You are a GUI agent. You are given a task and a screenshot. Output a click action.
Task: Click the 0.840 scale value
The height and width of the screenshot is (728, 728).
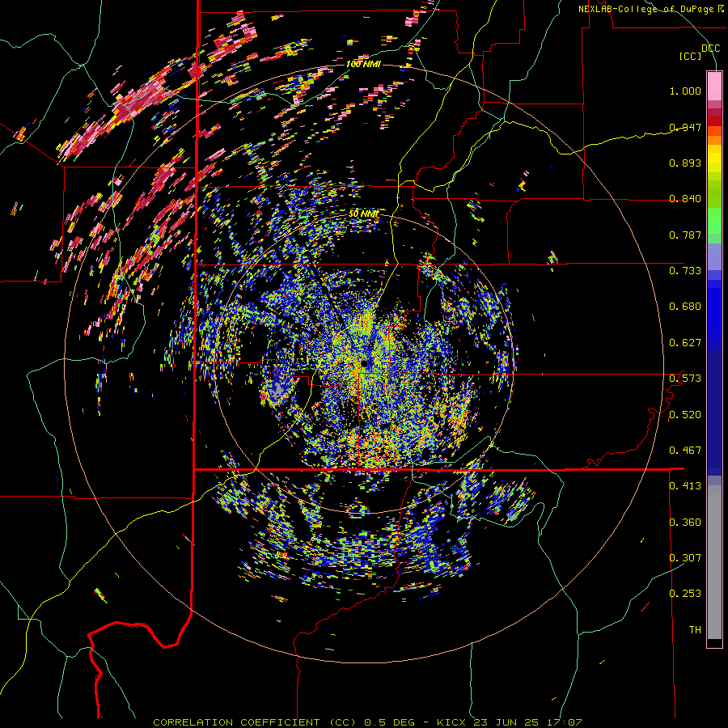[x=685, y=199]
